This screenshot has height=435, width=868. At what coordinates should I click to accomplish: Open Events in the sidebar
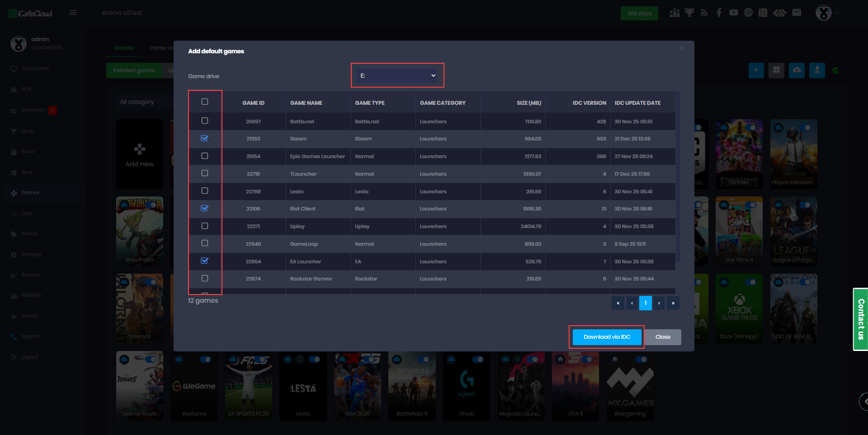pos(29,316)
